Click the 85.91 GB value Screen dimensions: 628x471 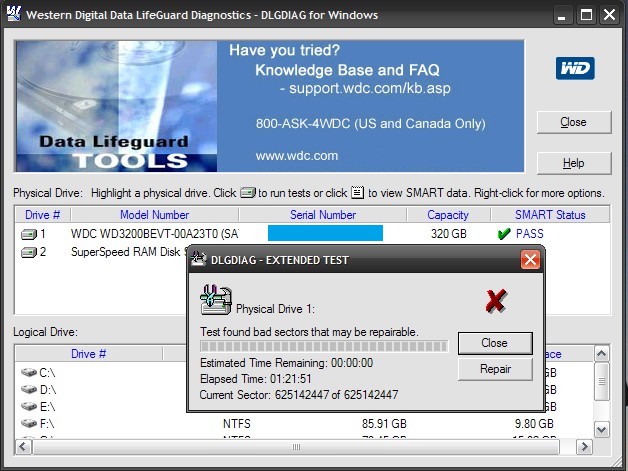tap(384, 423)
